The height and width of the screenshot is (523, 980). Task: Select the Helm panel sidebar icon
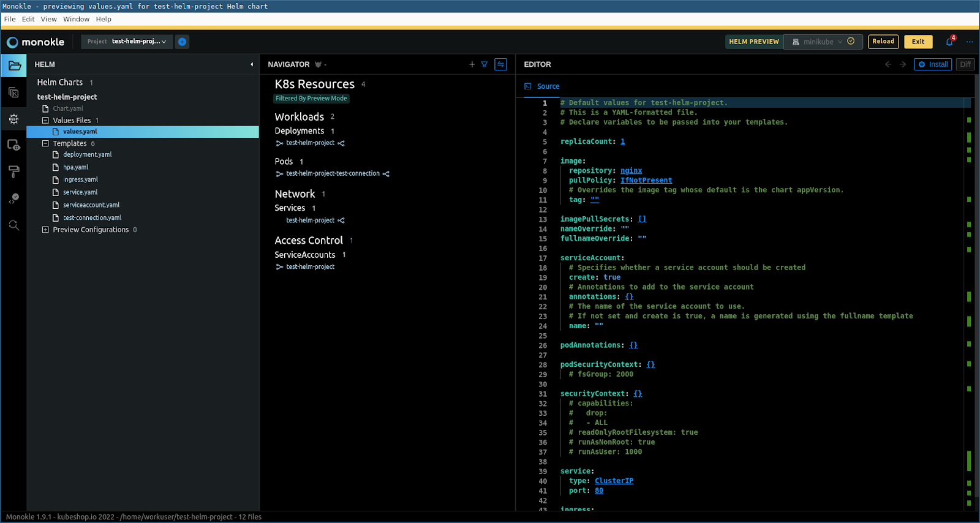(13, 119)
